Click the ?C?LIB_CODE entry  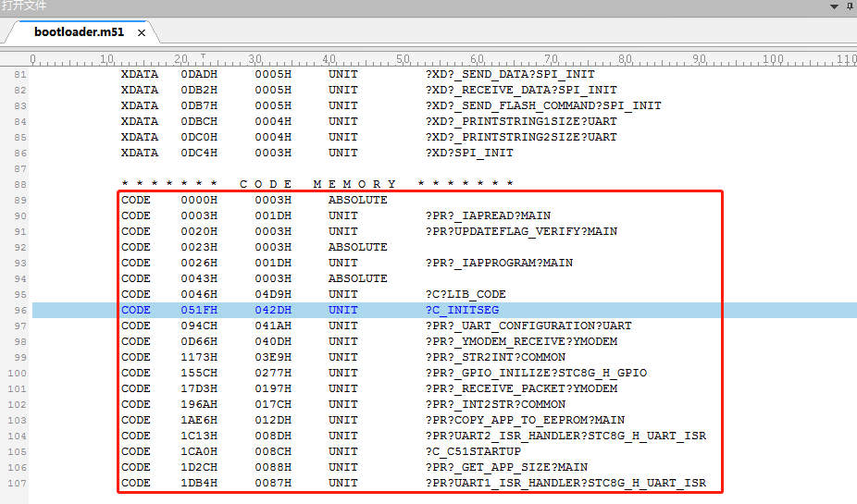point(466,294)
